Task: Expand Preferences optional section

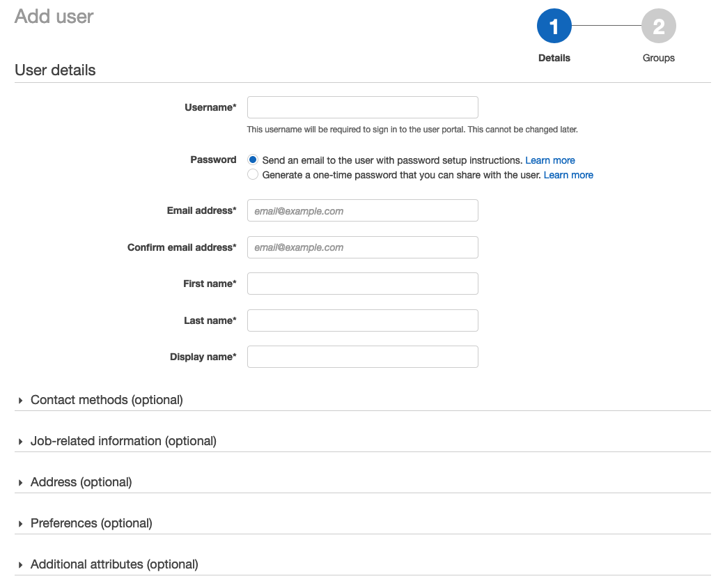Action: click(92, 523)
